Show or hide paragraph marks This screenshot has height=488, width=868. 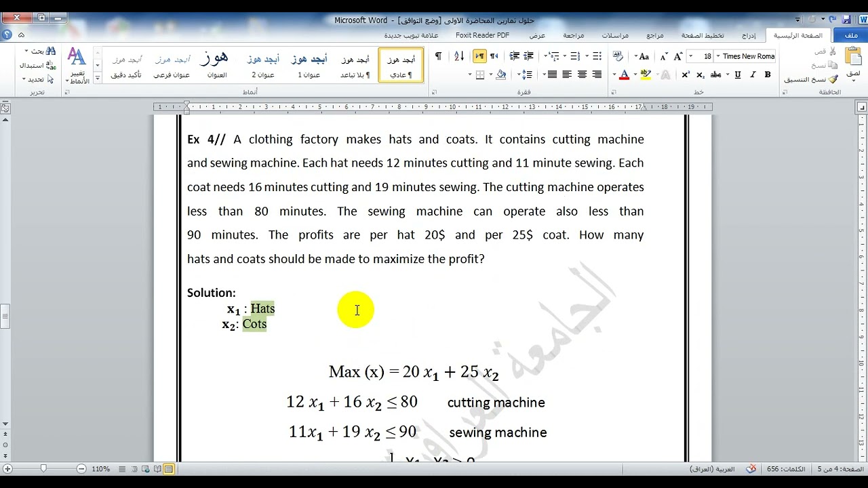[438, 56]
